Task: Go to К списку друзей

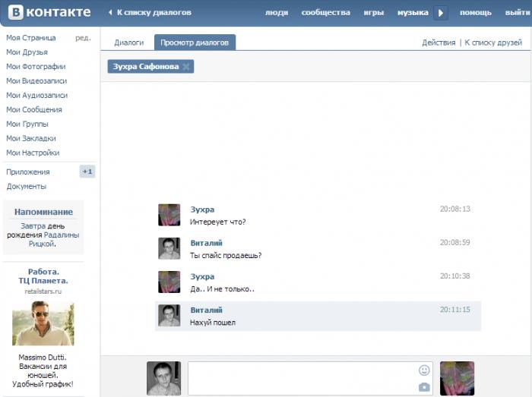Action: [x=493, y=43]
